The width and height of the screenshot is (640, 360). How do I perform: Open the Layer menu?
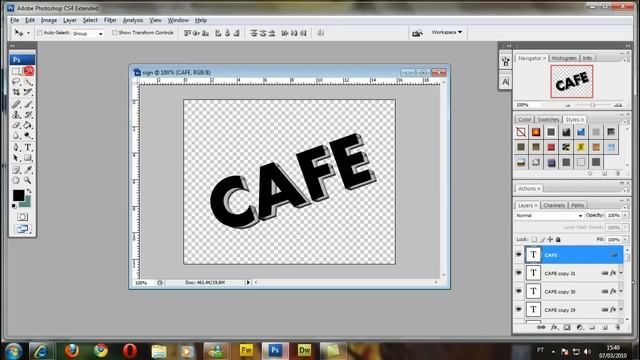coord(70,20)
